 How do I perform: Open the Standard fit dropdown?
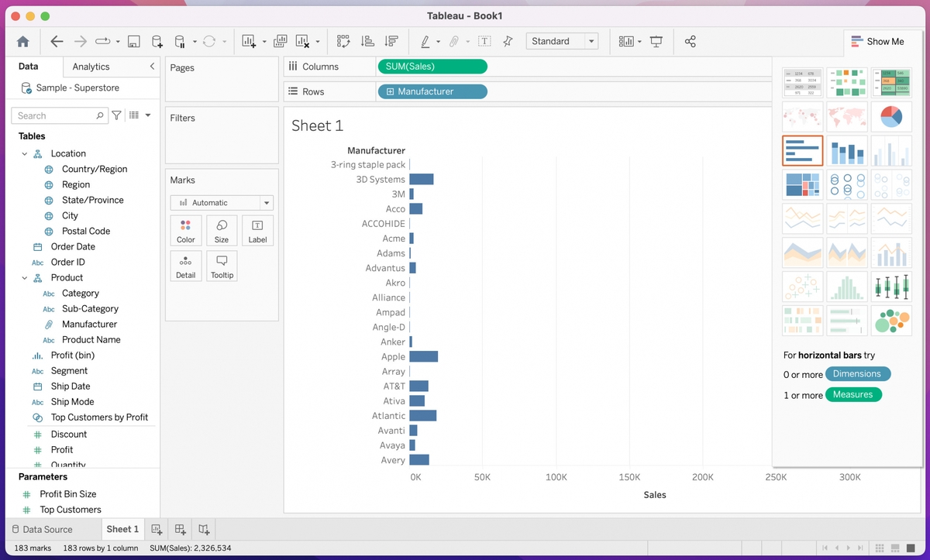point(591,41)
